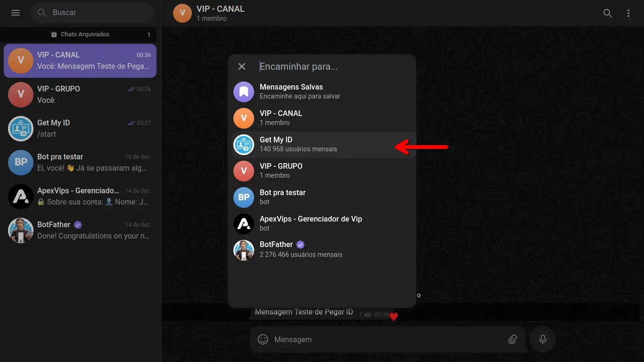Click '140 968 usuários mensais' text
This screenshot has width=644, height=362.
tap(298, 149)
